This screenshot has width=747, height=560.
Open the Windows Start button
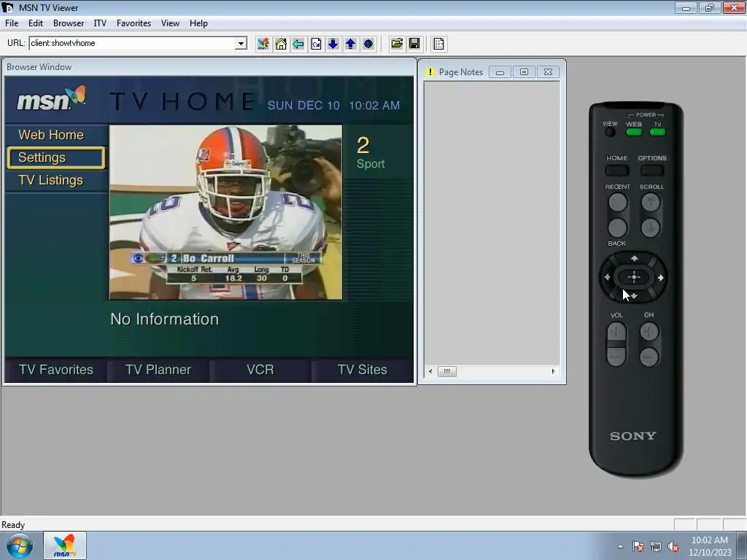pyautogui.click(x=20, y=545)
